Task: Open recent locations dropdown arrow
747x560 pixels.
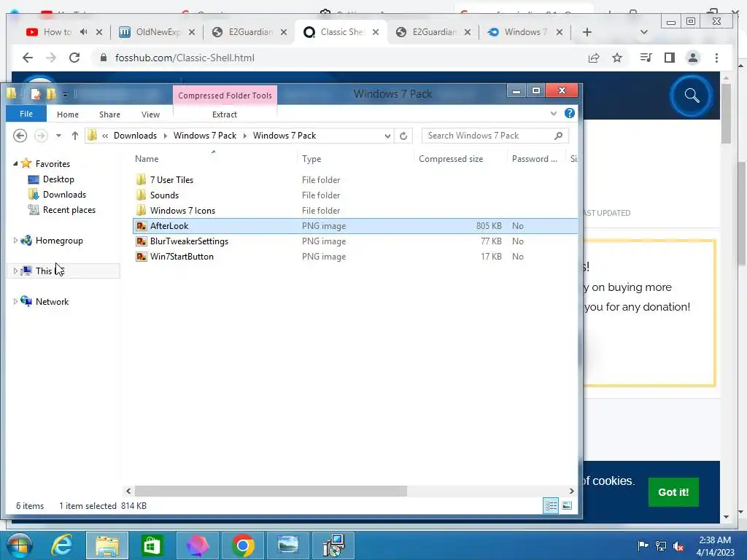Action: (58, 136)
